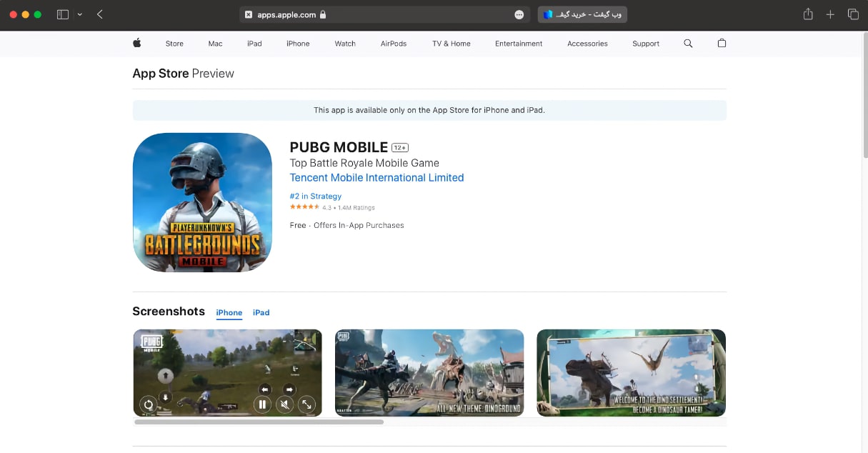The width and height of the screenshot is (868, 453).
Task: Click the 12+ age rating badge
Action: click(x=400, y=148)
